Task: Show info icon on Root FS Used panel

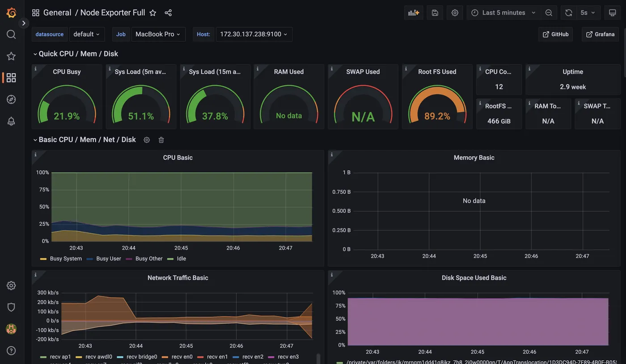Action: point(406,69)
